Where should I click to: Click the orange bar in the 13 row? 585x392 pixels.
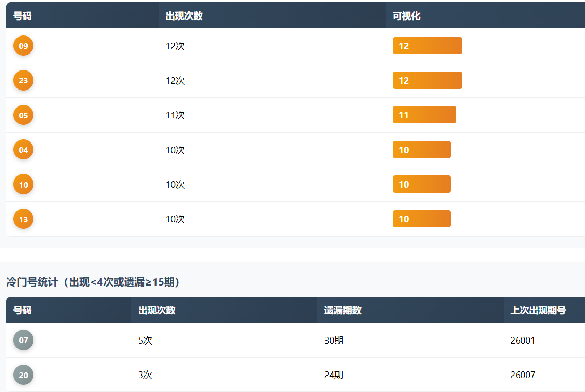[421, 219]
